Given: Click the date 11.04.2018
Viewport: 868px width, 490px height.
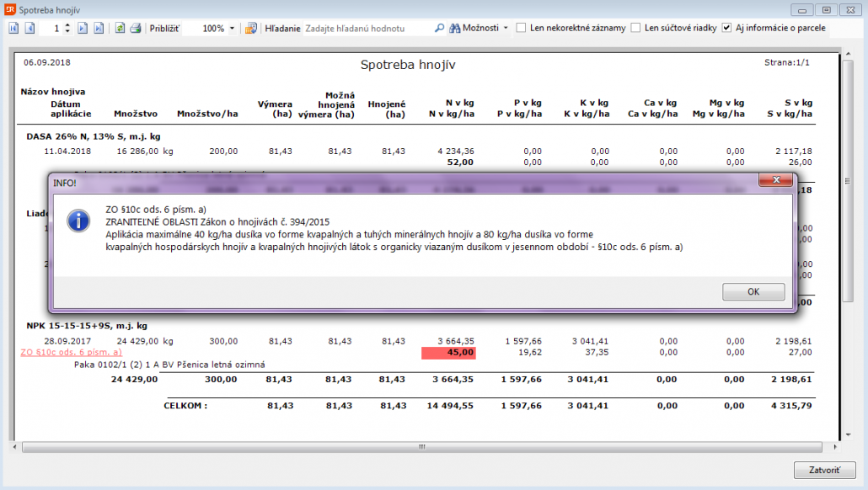Looking at the screenshot, I should tap(67, 151).
